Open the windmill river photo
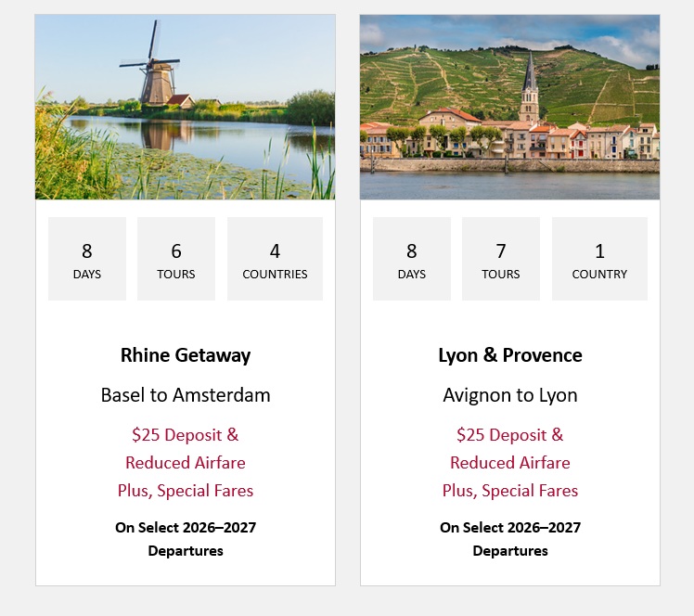The height and width of the screenshot is (616, 694). point(185,107)
